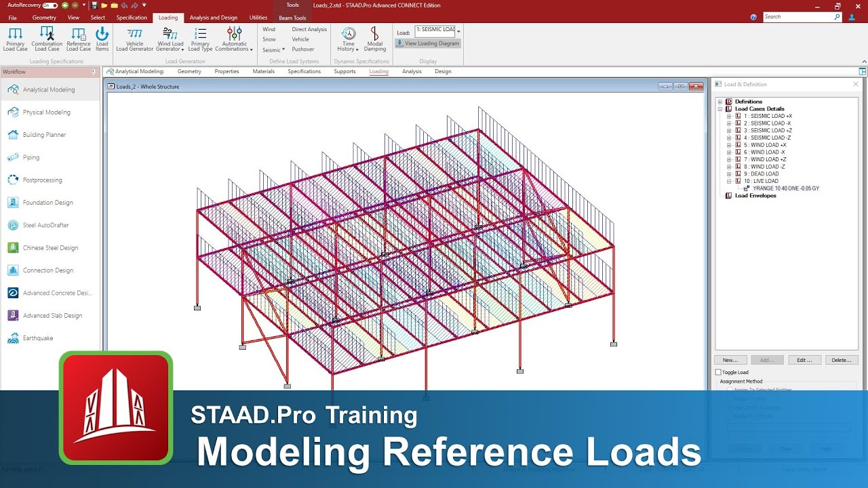Viewport: 868px width, 488px height.
Task: Click the window layout icon above Load & Definition
Action: 862,71
